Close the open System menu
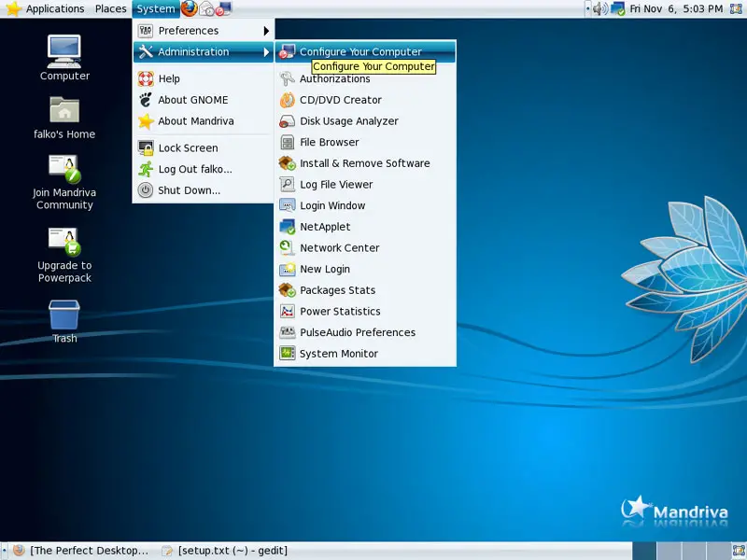The width and height of the screenshot is (747, 560). click(156, 8)
